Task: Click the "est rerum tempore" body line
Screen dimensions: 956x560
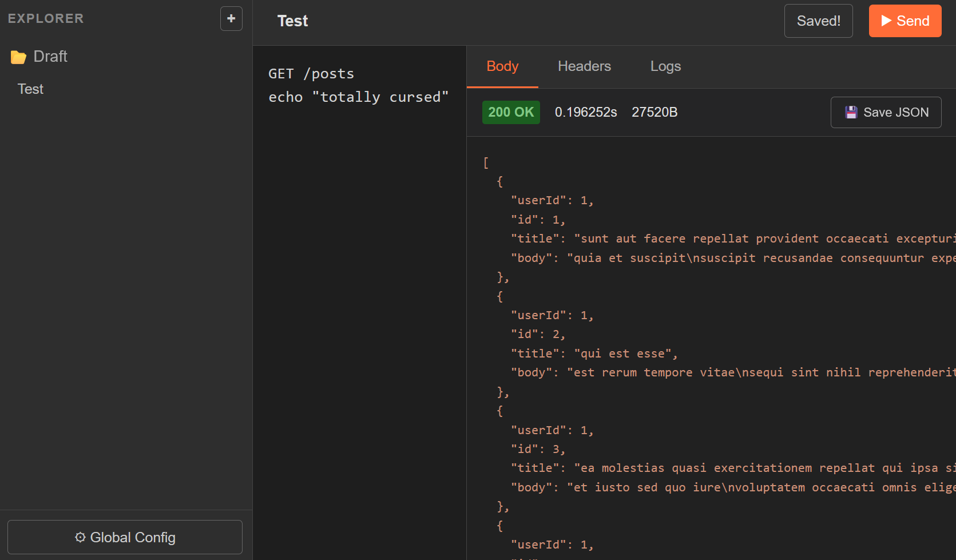Action: [733, 372]
